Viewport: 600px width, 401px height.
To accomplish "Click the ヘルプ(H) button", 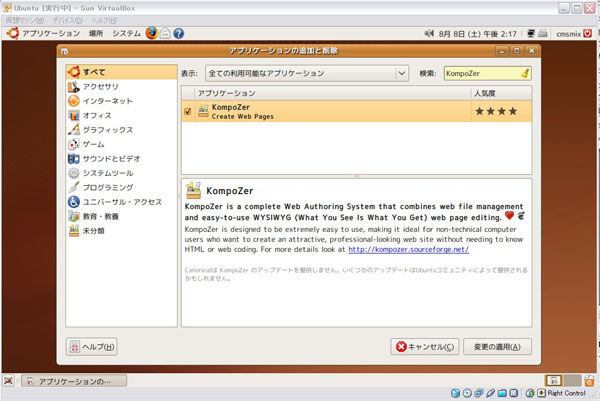I will 91,347.
